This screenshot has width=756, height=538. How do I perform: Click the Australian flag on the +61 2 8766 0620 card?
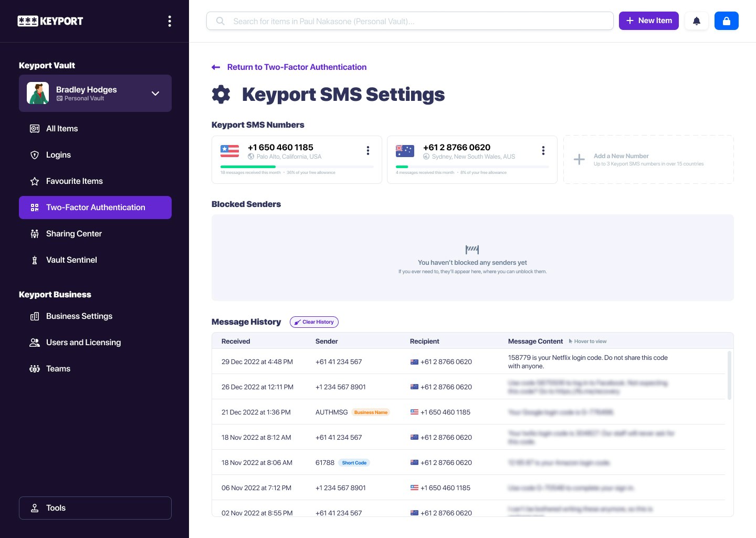405,151
